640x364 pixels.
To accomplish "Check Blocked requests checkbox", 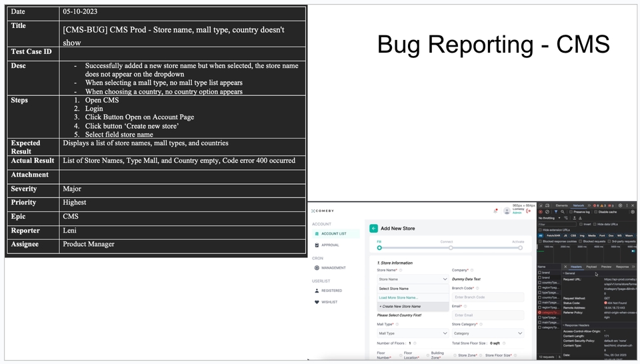I will 581,241.
